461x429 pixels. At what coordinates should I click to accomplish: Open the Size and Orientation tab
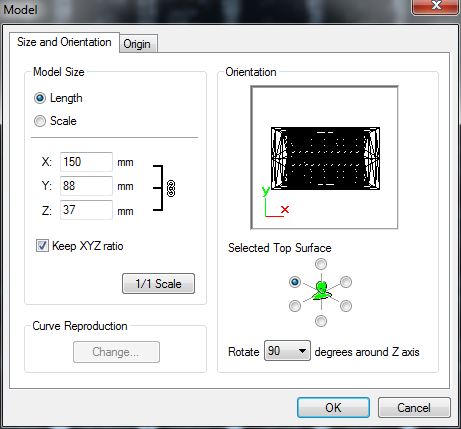64,42
